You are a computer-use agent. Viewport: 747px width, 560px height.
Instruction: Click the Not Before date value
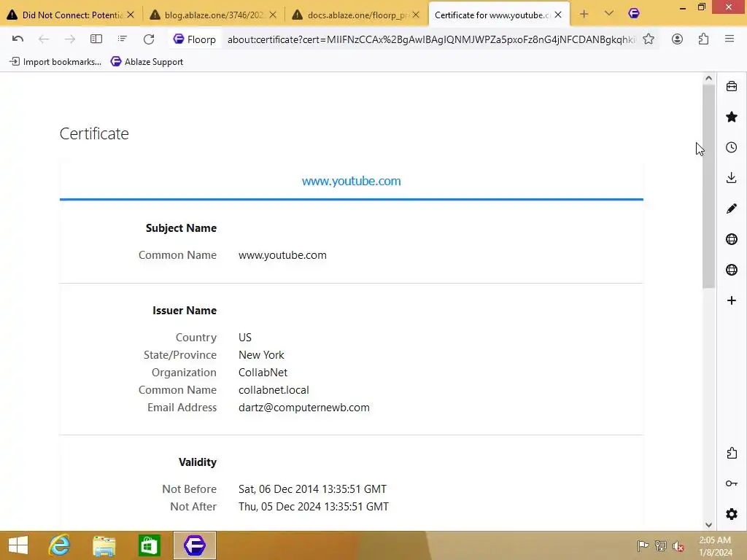click(x=312, y=489)
